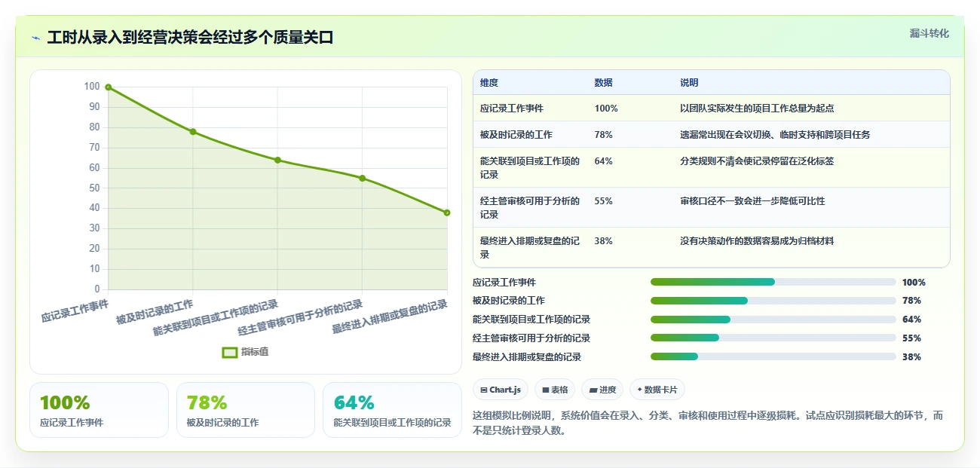Click table cell 没有决策动作的数据容易成为归档材料
This screenshot has height=468, width=980.
(757, 241)
